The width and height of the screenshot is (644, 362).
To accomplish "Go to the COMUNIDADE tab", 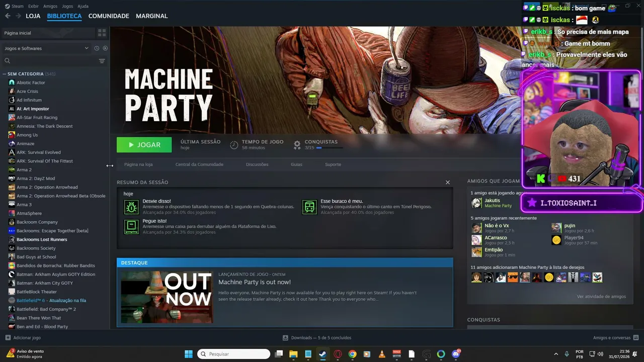I will [109, 16].
